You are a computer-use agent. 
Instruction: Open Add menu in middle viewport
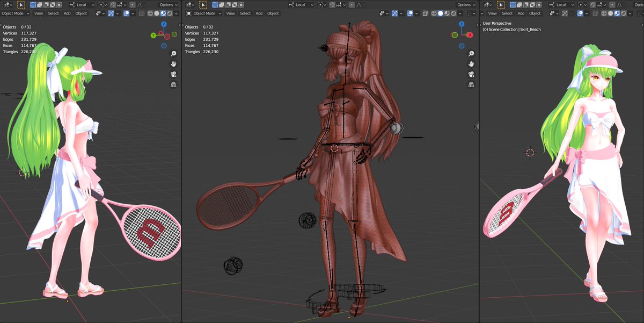pos(259,13)
